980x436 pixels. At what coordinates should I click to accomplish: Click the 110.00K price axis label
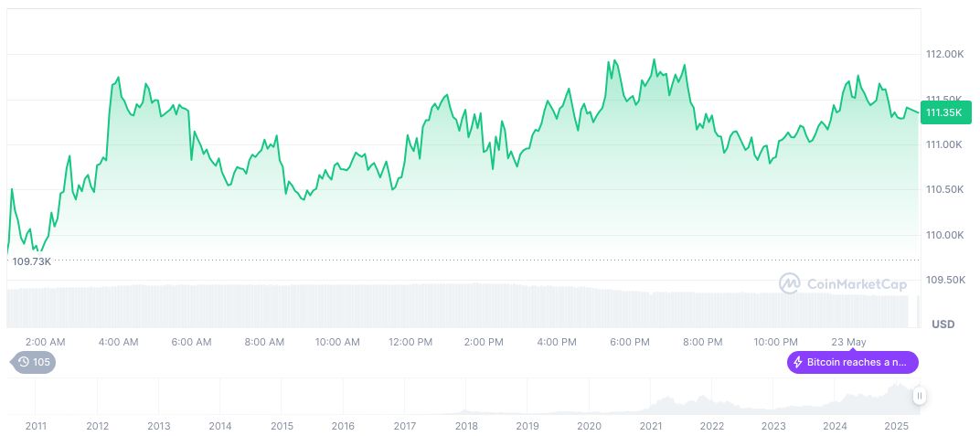pyautogui.click(x=944, y=235)
